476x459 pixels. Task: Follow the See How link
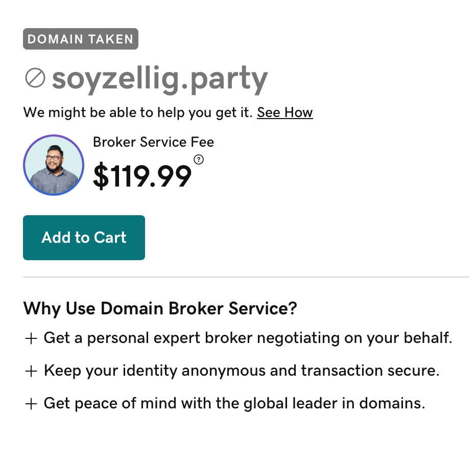pyautogui.click(x=284, y=112)
